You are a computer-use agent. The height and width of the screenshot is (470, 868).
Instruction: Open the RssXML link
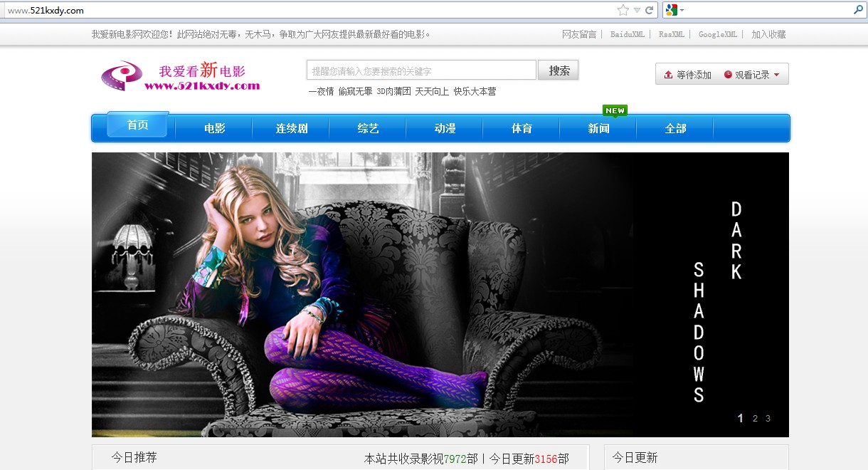(672, 34)
